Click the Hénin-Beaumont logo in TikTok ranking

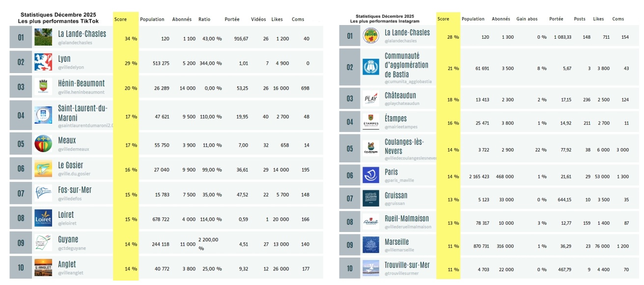(x=43, y=87)
